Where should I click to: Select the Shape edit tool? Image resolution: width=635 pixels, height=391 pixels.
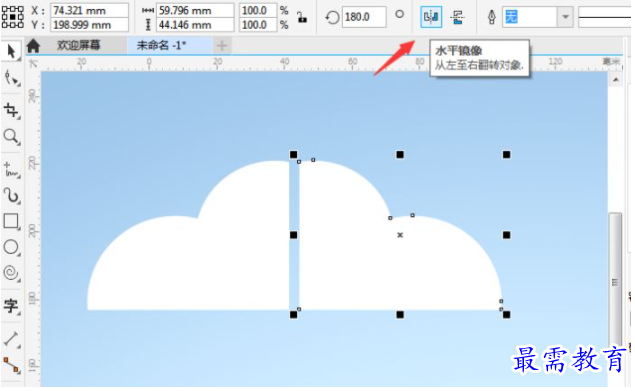point(11,77)
